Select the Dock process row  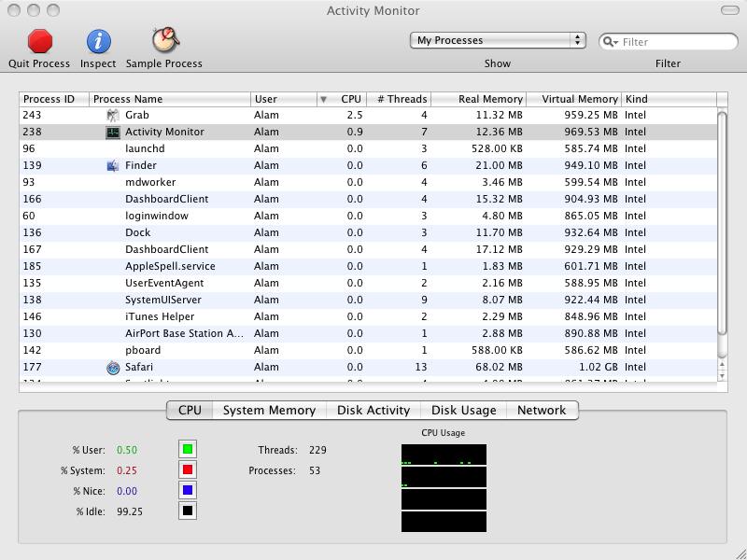(368, 232)
